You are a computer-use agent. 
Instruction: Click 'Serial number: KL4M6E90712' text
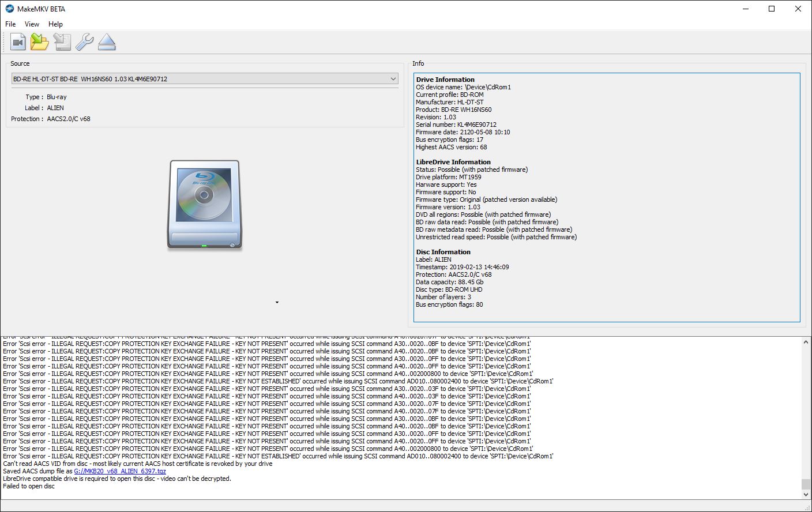pyautogui.click(x=456, y=125)
